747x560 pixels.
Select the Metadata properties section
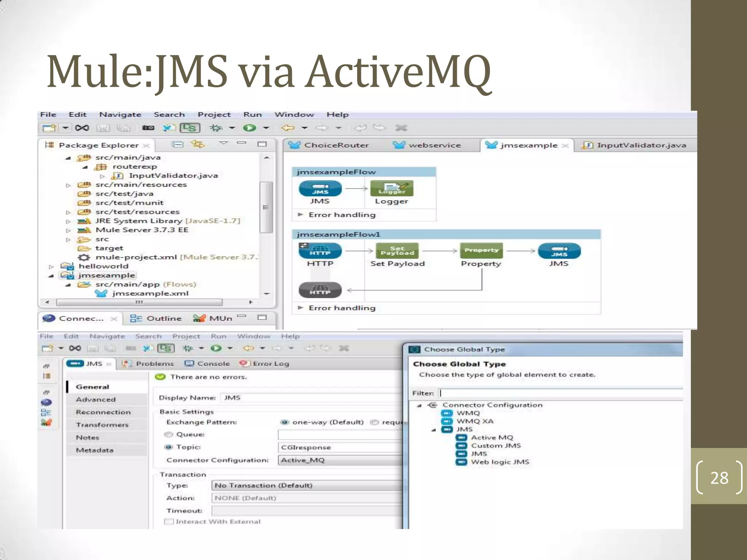(x=107, y=450)
